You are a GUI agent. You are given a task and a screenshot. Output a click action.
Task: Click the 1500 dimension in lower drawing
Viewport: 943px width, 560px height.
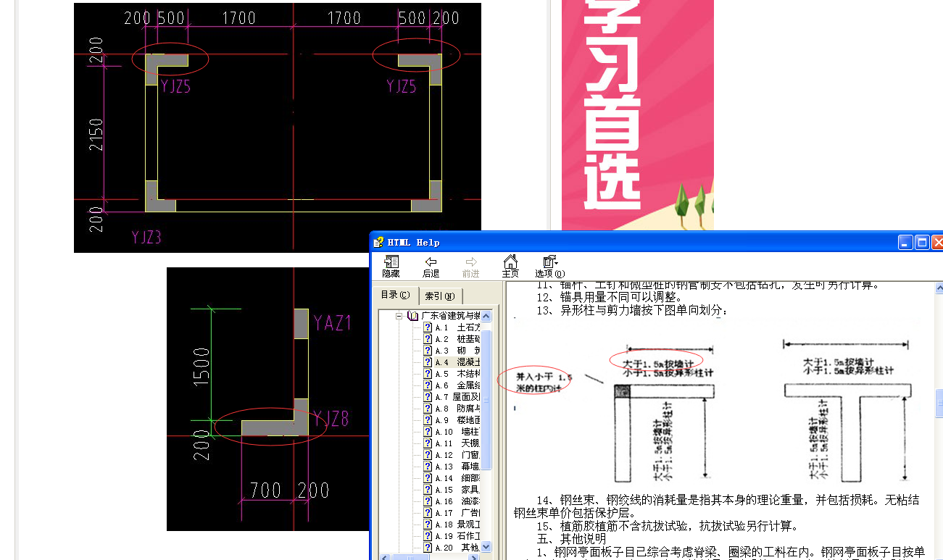[x=202, y=366]
